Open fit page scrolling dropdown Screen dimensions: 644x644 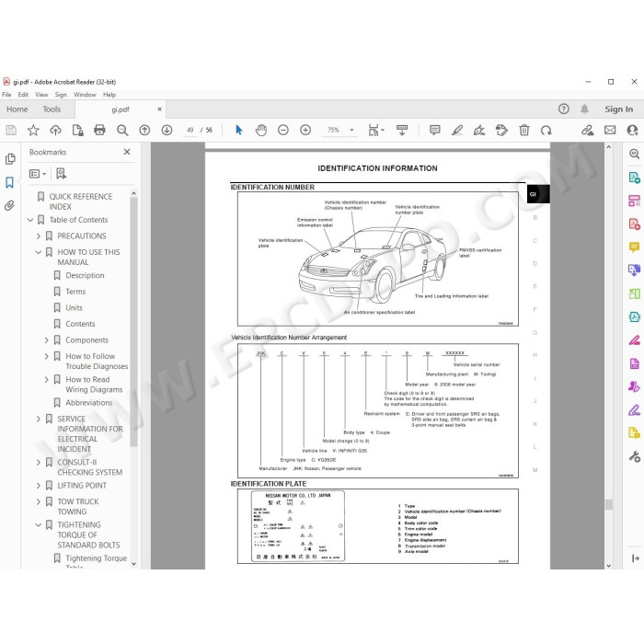coord(376,131)
